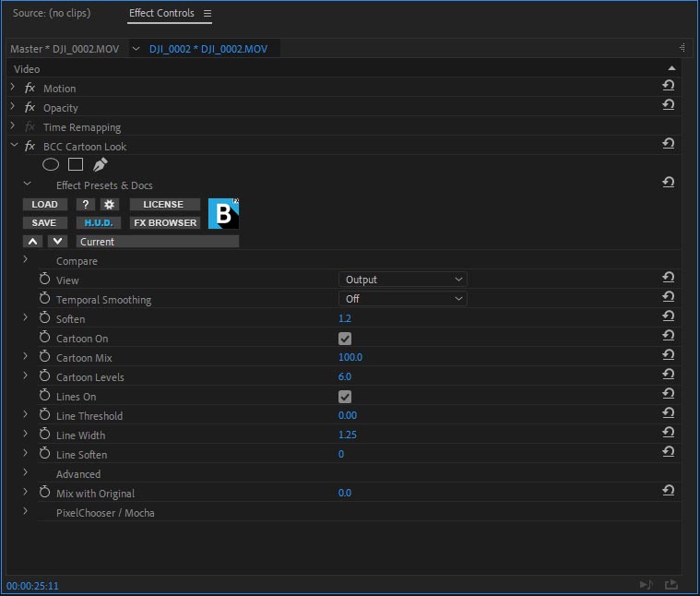Collapse the BCC Cartoon Look effect
The image size is (700, 596).
tap(14, 145)
